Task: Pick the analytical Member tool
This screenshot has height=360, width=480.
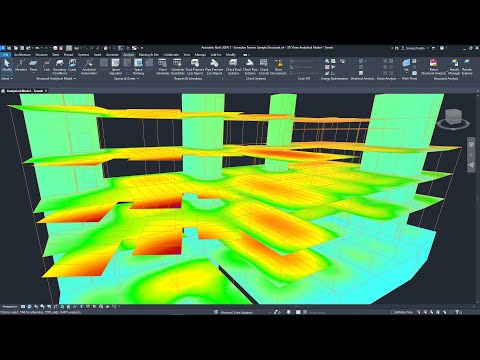Action: point(21,65)
